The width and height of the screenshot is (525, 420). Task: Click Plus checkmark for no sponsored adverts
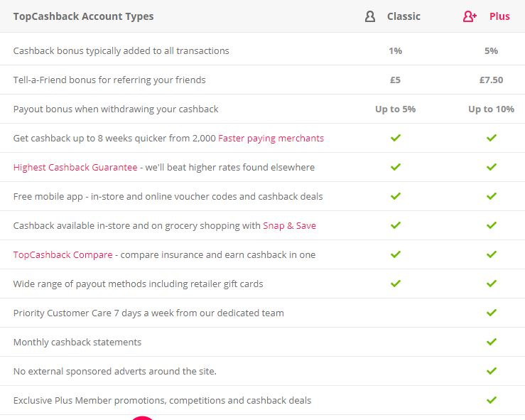[492, 371]
